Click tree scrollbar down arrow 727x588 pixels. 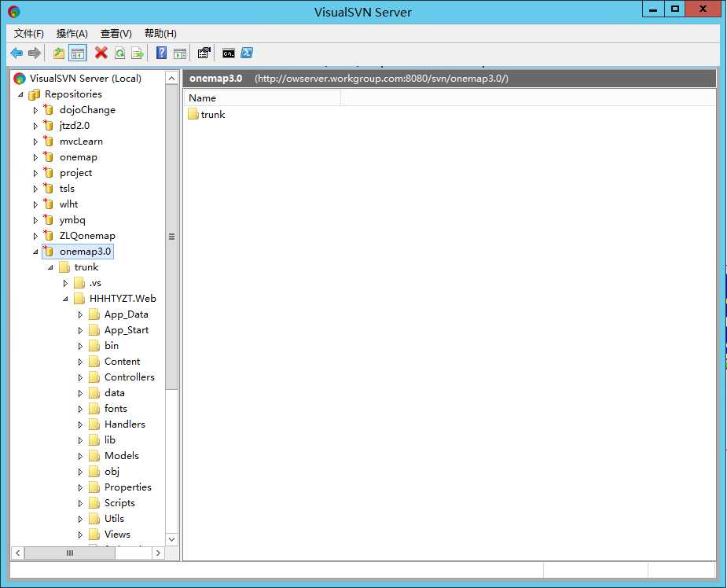tap(171, 539)
